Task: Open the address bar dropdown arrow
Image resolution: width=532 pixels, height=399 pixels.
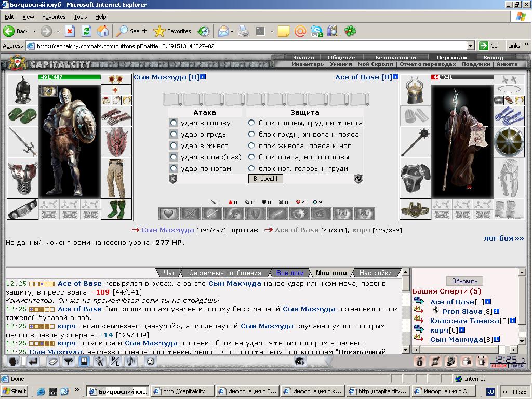Action: coord(470,46)
